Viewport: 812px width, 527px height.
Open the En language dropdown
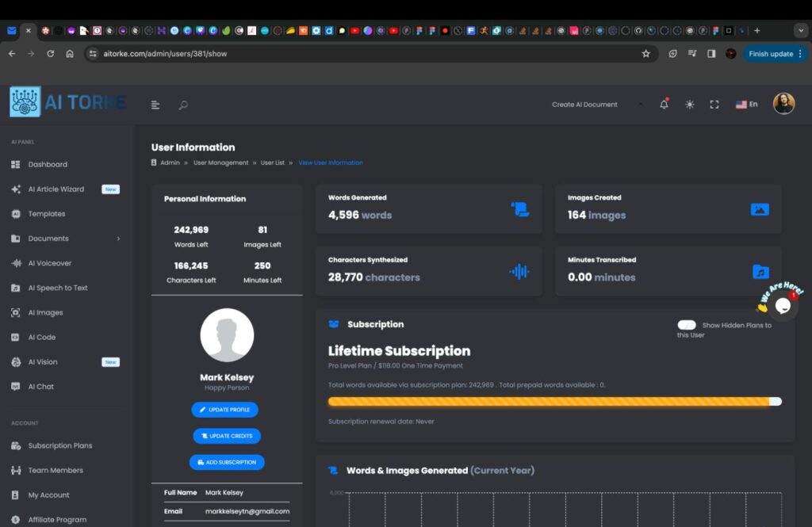[746, 105]
